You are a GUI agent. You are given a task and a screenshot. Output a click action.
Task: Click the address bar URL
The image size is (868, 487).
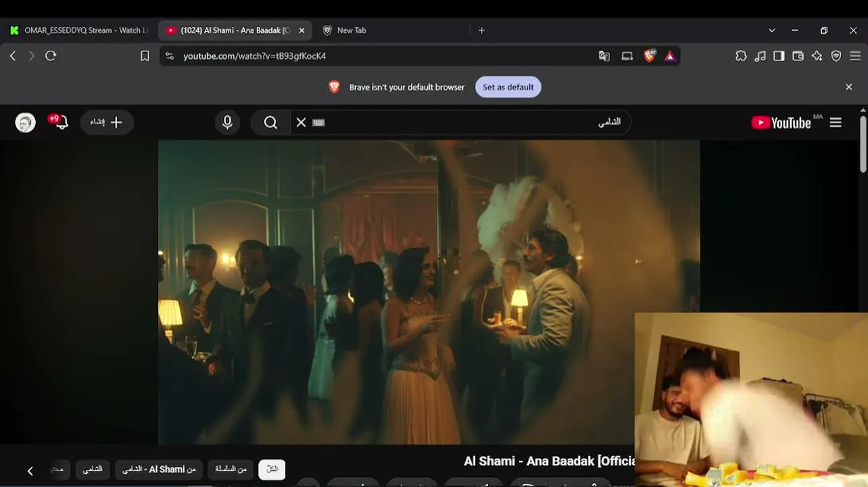pos(255,56)
